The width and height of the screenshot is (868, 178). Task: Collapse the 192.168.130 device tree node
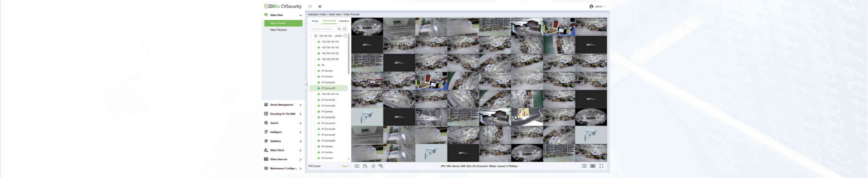pos(312,36)
